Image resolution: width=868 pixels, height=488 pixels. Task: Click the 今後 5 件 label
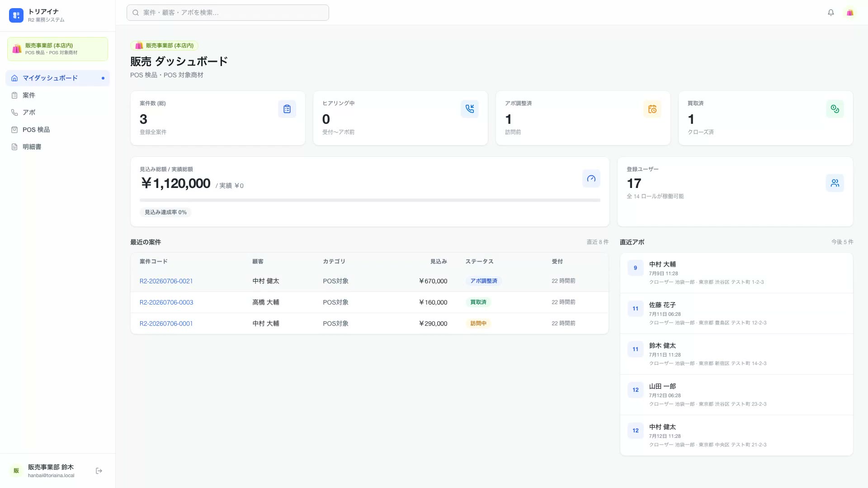842,242
